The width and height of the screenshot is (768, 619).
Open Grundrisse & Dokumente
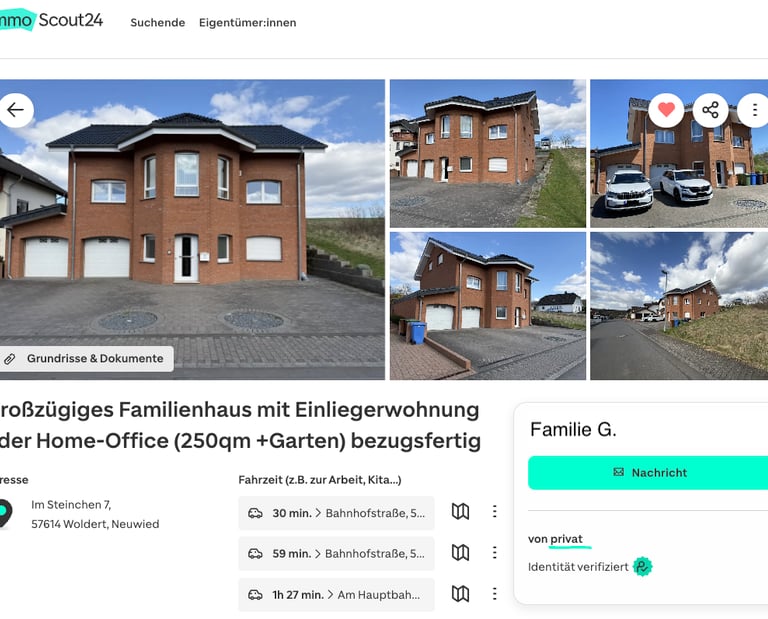point(86,358)
